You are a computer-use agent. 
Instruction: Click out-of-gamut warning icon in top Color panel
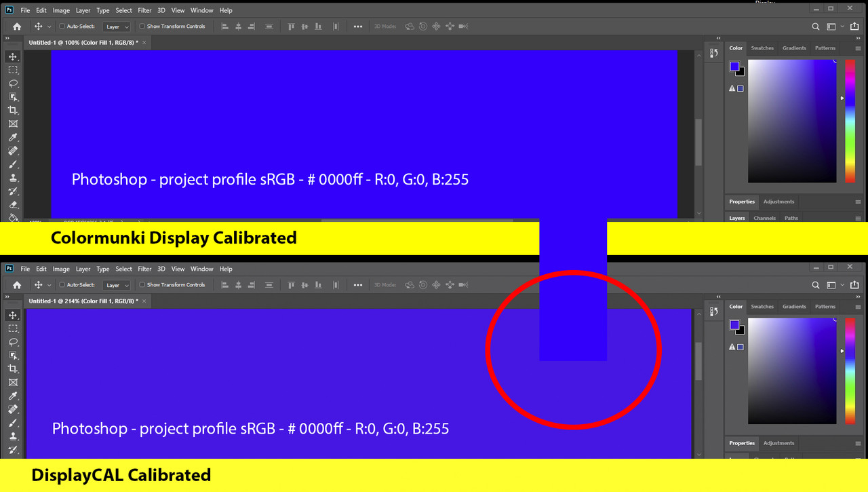click(x=732, y=88)
